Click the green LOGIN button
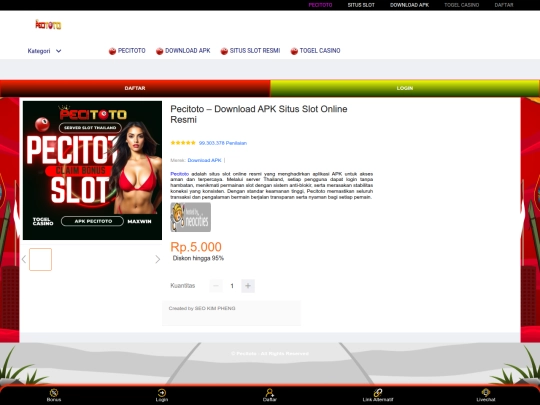The width and height of the screenshot is (540, 405). (405, 88)
